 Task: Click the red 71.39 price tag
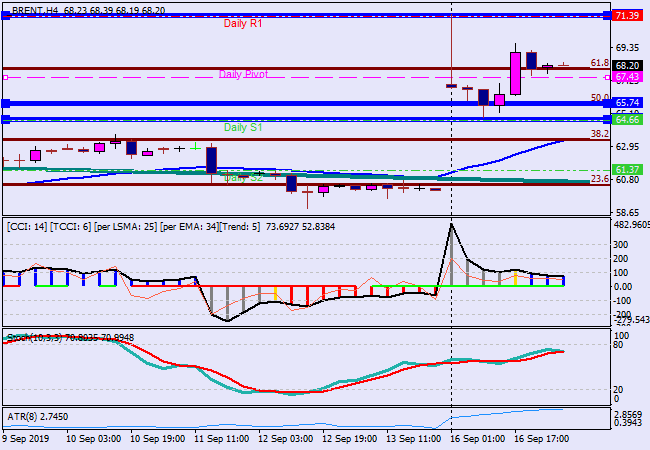click(x=627, y=16)
